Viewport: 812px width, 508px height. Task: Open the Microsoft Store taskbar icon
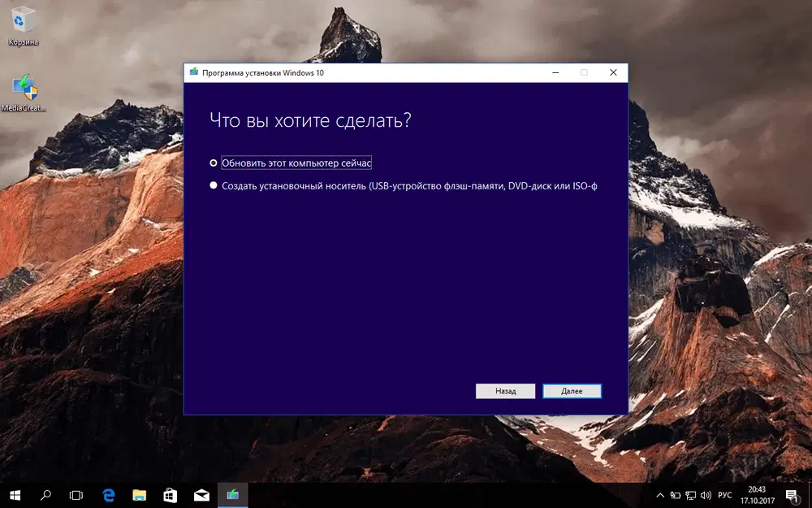tap(171, 494)
